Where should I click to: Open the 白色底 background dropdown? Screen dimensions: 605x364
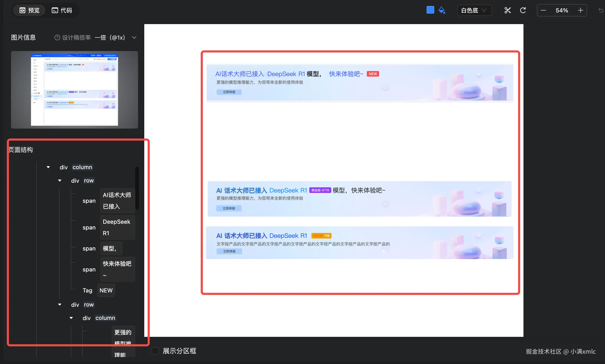[474, 10]
